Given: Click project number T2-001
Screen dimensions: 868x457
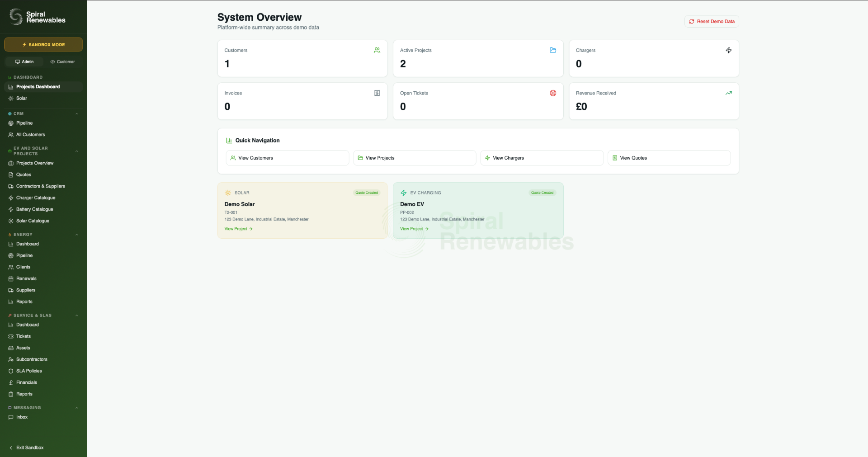Looking at the screenshot, I should (231, 212).
